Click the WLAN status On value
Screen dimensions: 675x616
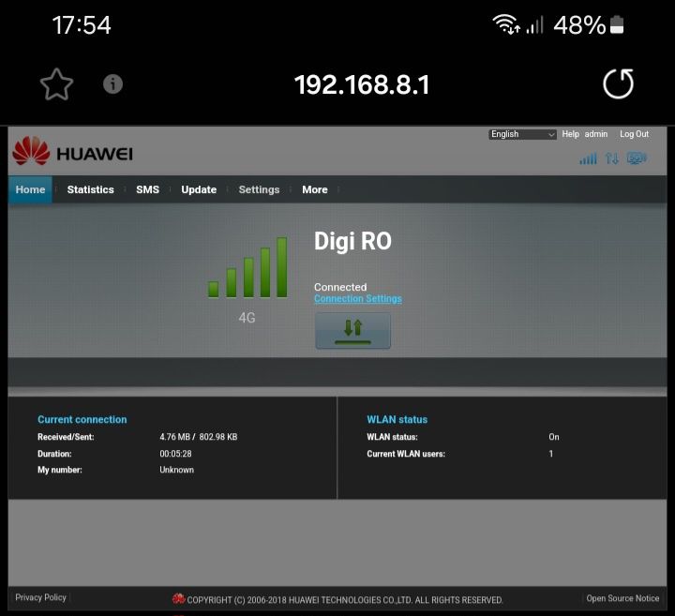pos(554,437)
